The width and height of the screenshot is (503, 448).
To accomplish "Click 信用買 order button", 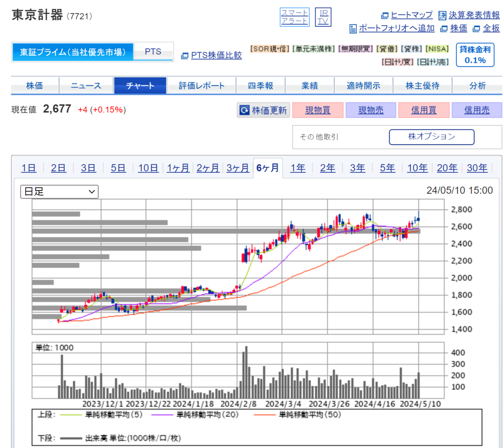I will [x=424, y=110].
